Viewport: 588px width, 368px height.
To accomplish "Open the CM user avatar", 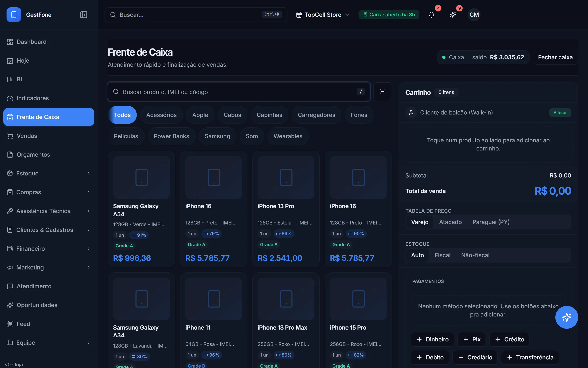I will 474,15.
